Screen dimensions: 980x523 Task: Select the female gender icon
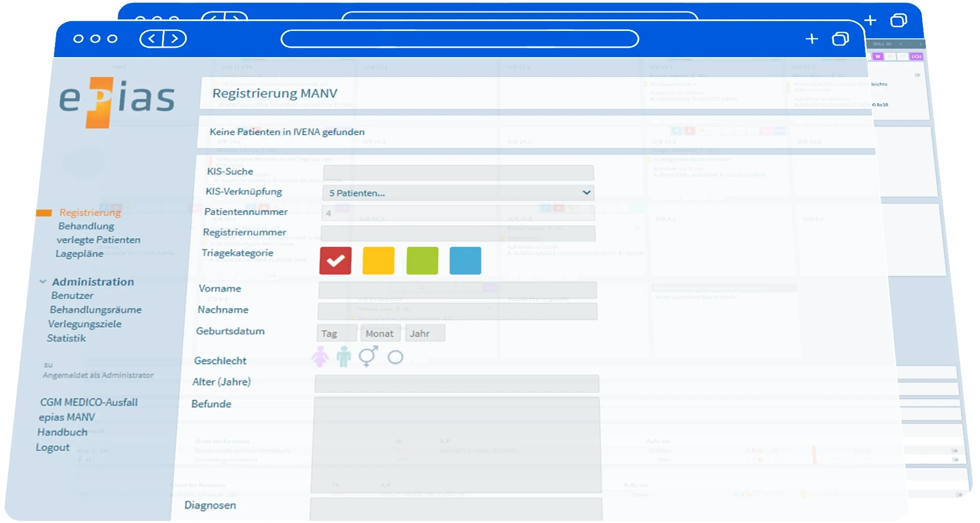click(x=320, y=357)
